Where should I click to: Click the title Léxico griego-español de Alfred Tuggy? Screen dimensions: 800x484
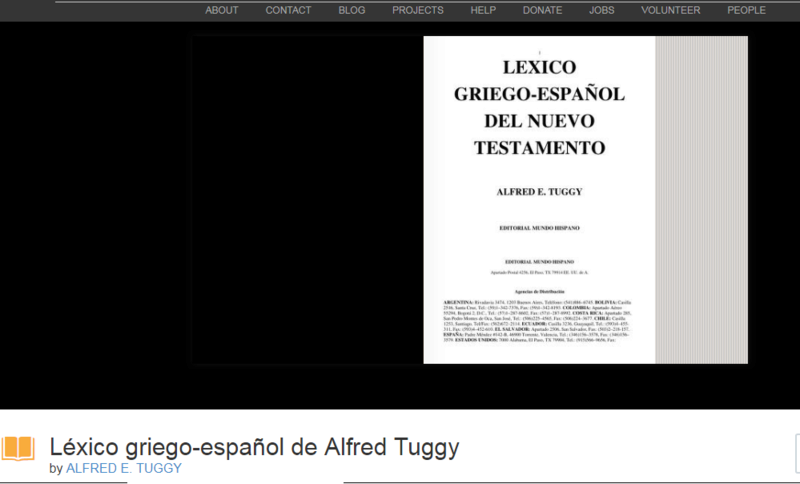coord(254,447)
